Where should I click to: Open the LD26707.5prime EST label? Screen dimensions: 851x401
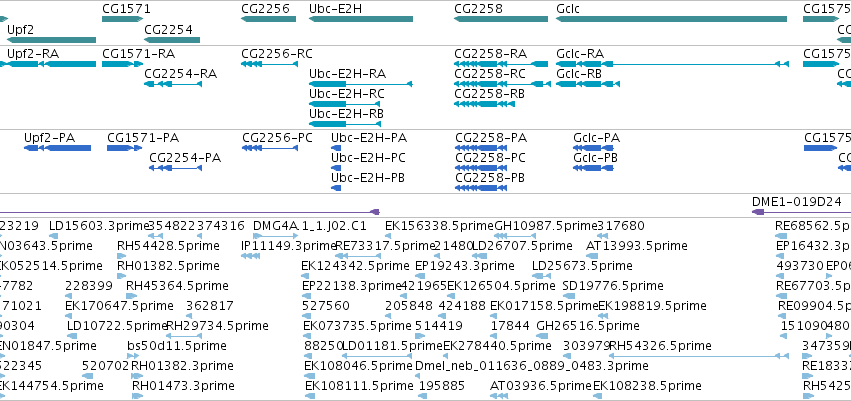tap(523, 246)
